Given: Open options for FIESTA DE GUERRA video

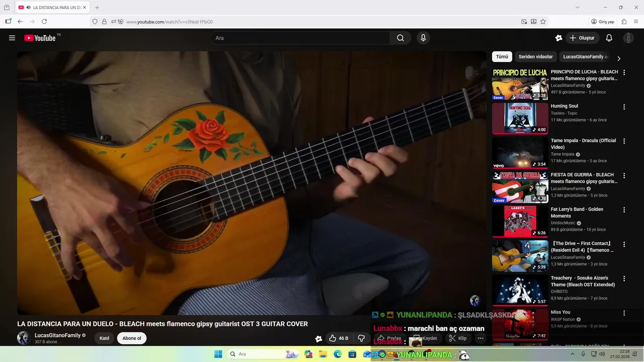Looking at the screenshot, I should [624, 175].
